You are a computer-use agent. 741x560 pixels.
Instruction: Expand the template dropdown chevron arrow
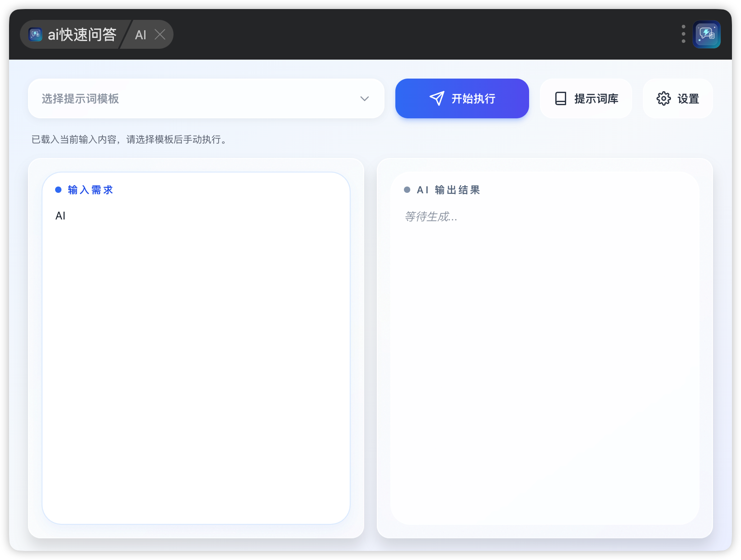point(364,98)
